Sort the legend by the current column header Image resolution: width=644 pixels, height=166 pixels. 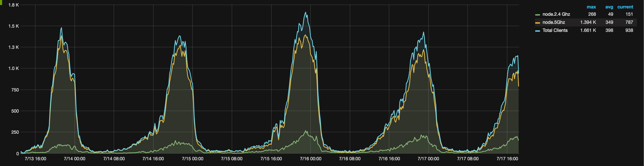click(x=625, y=7)
